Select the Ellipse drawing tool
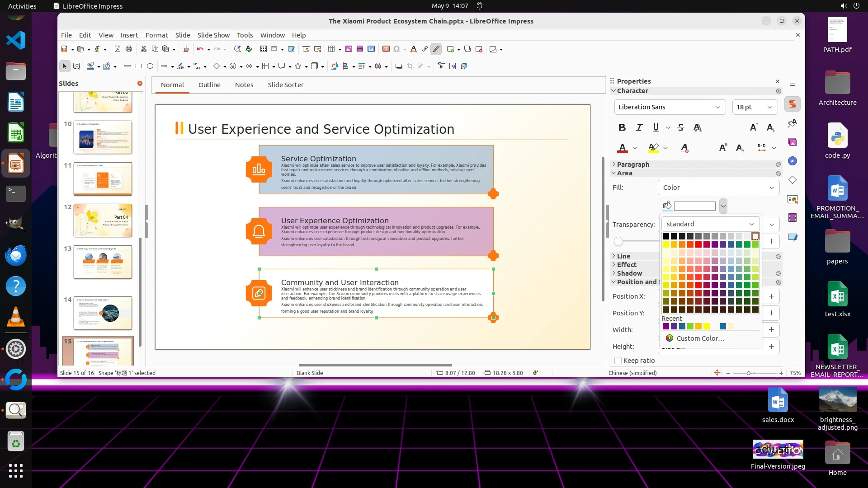This screenshot has height=488, width=868. coord(150,66)
